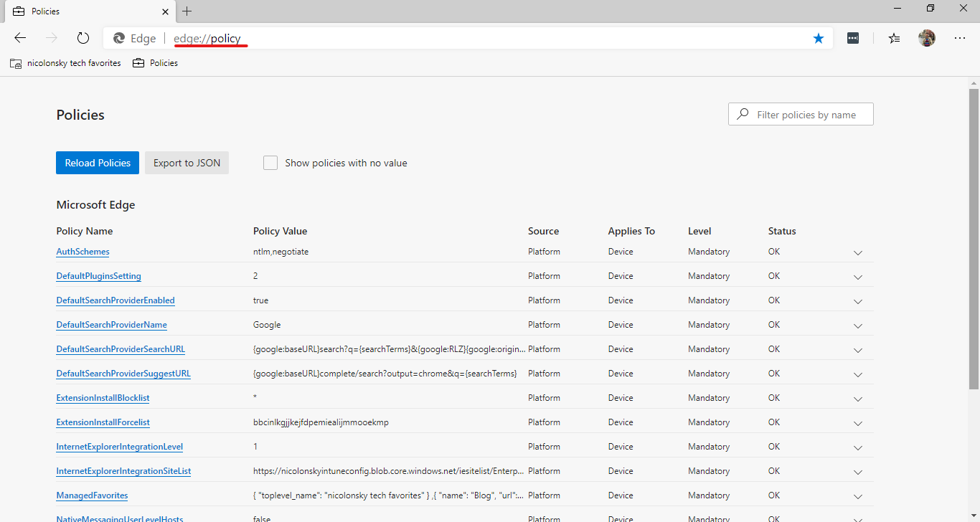Expand ExtensionInstallBlocklist row details
The width and height of the screenshot is (980, 522).
point(858,399)
